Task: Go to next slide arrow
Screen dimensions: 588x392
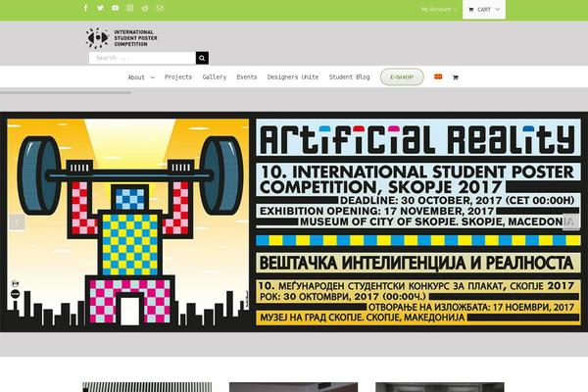Action: 570,222
